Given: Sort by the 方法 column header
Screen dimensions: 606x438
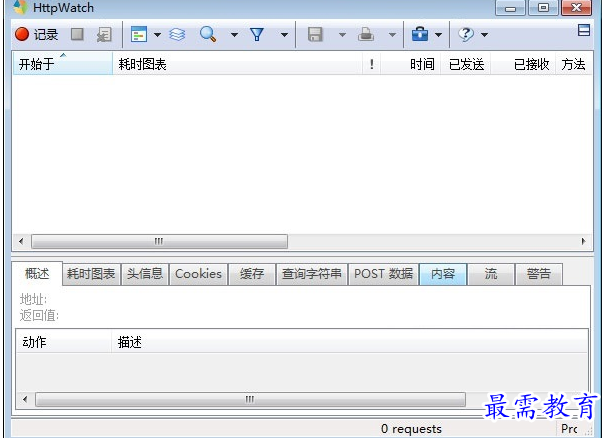Looking at the screenshot, I should [574, 63].
